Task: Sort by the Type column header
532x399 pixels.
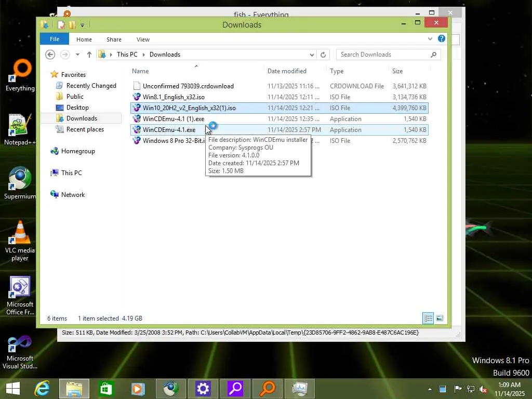Action: point(358,71)
